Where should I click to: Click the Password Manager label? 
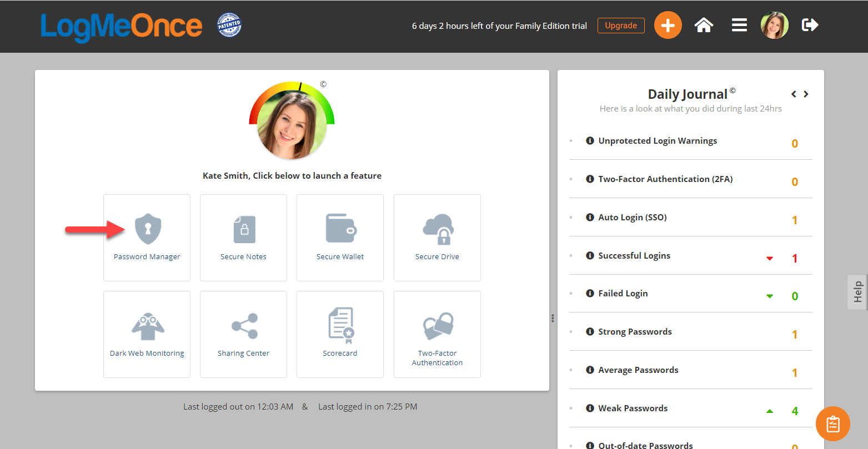pyautogui.click(x=147, y=257)
